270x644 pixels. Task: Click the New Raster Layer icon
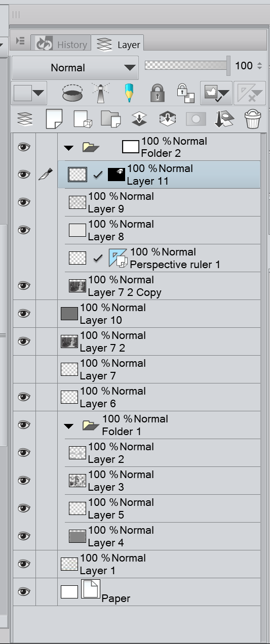[x=54, y=118]
